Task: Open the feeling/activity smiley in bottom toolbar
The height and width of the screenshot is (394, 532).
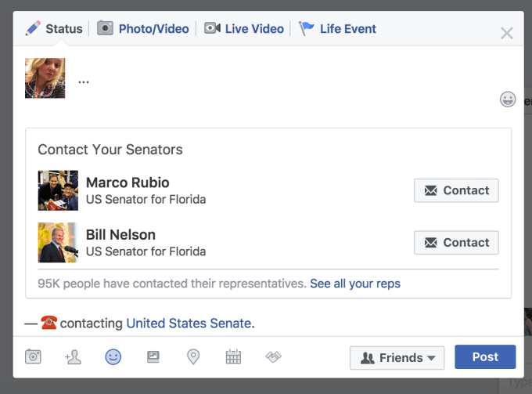Action: click(x=113, y=357)
